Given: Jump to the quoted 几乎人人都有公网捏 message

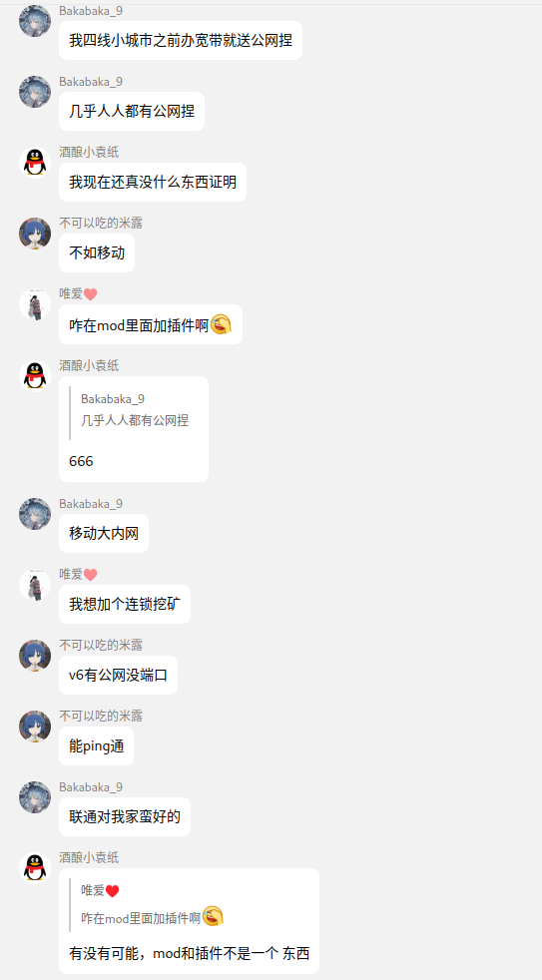Looking at the screenshot, I should click(134, 409).
